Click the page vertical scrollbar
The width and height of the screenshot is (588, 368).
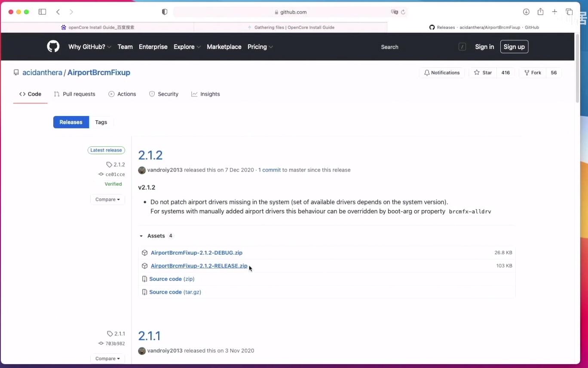coord(577,68)
